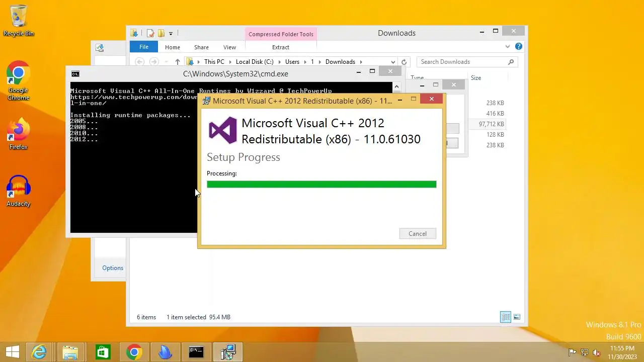
Task: Open Action Center flag in system tray
Action: click(x=572, y=352)
